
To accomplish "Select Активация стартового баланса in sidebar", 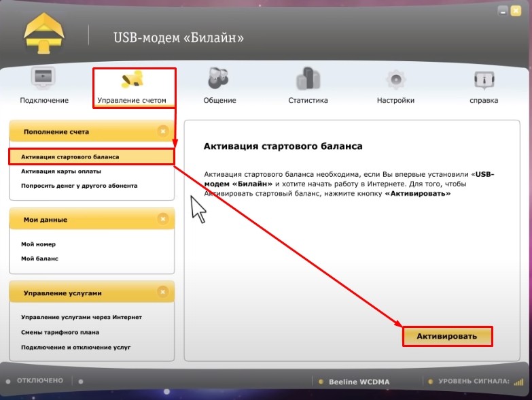I will (92, 157).
